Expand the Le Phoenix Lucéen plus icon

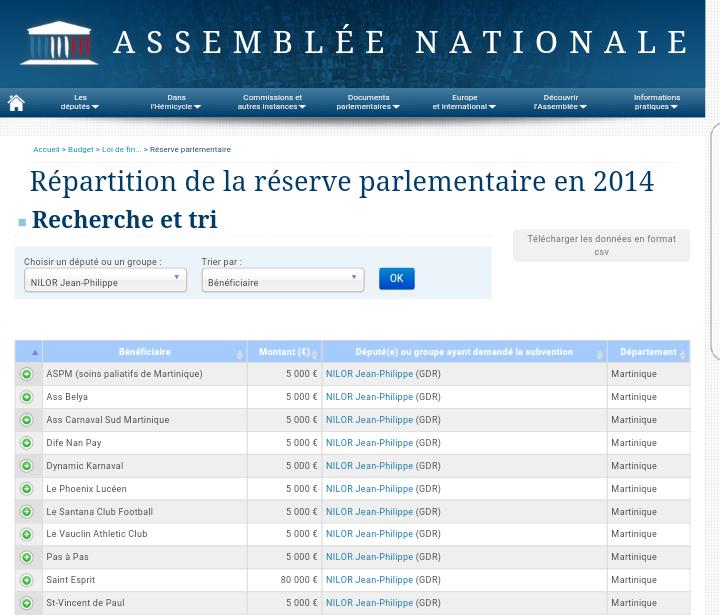27,489
